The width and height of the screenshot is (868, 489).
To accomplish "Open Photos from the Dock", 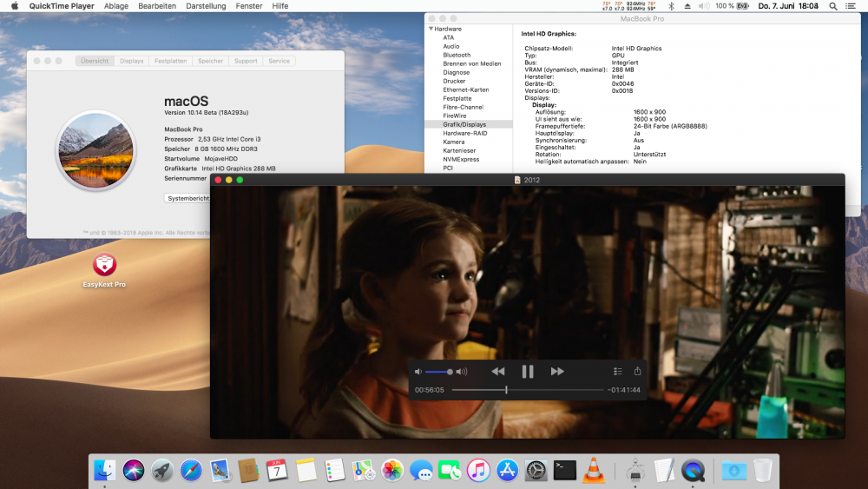I will 392,471.
